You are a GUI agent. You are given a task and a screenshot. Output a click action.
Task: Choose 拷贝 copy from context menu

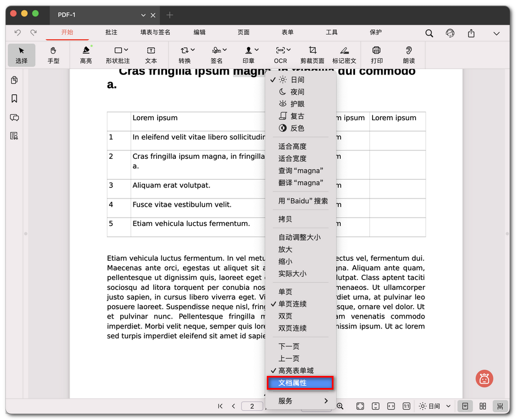point(285,219)
